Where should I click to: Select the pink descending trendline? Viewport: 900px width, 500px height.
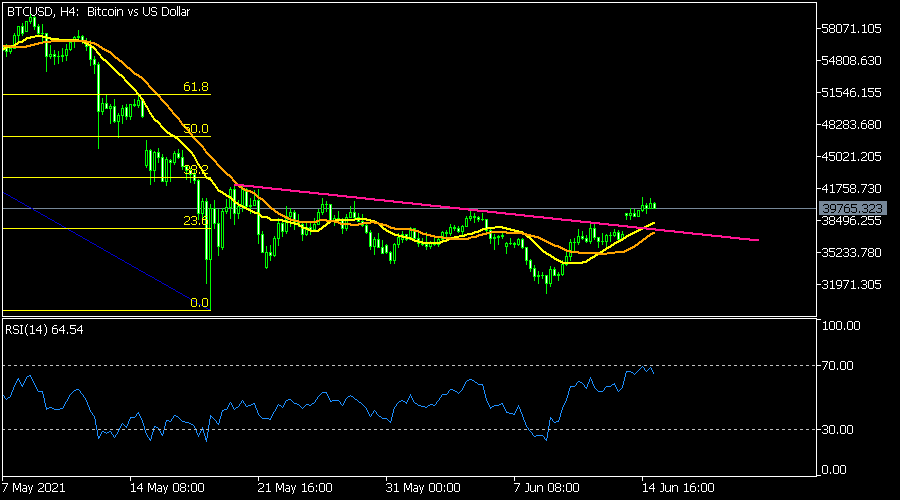pos(497,212)
